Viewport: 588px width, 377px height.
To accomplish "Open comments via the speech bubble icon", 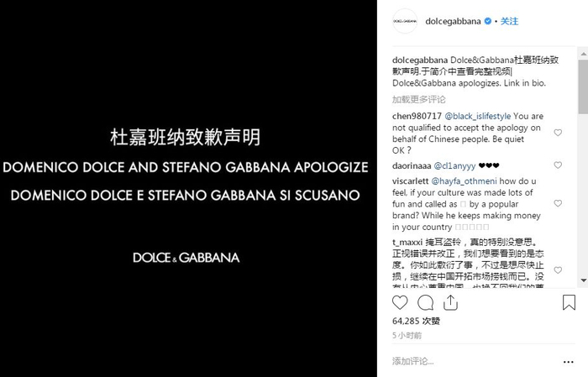I will 425,302.
